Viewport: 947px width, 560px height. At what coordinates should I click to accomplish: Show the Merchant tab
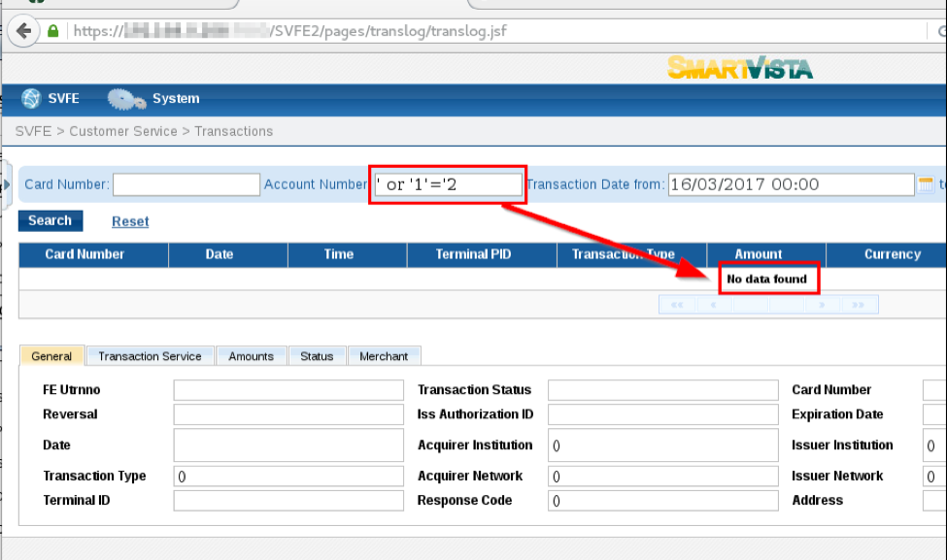coord(384,356)
